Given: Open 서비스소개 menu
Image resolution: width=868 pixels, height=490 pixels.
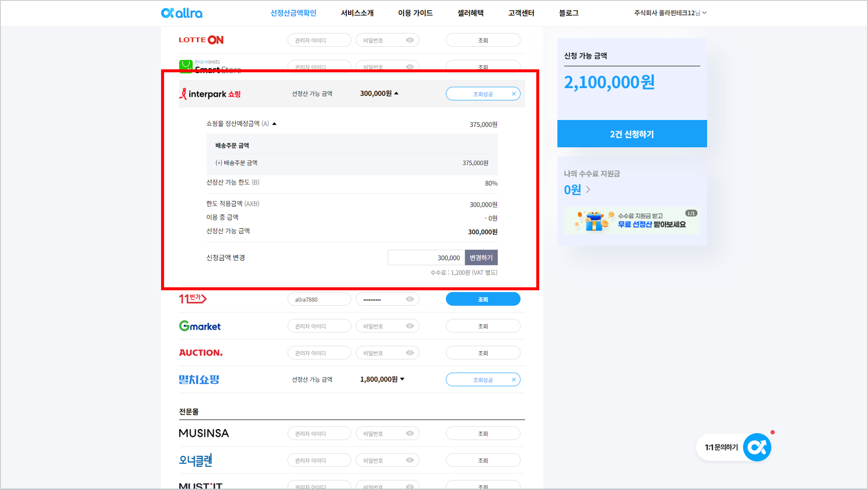Looking at the screenshot, I should (x=357, y=13).
